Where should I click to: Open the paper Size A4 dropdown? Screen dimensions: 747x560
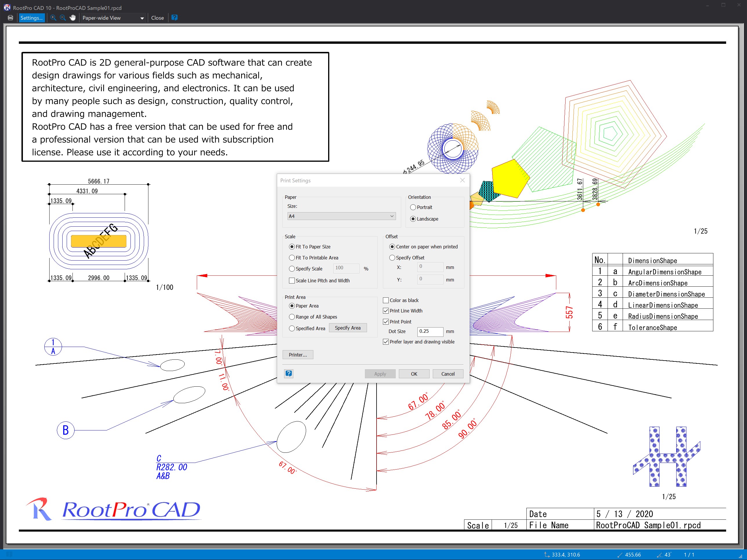pyautogui.click(x=341, y=216)
